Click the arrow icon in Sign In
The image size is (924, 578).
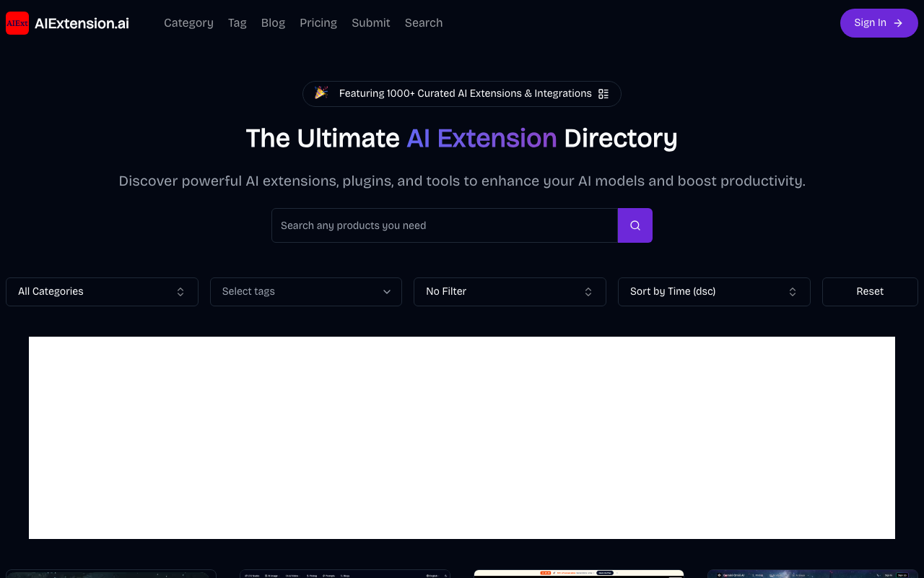coord(898,23)
